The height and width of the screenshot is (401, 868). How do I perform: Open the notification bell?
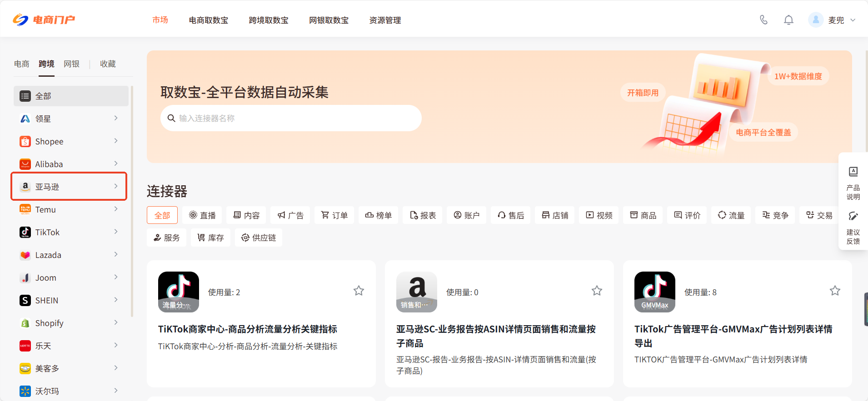pos(788,20)
